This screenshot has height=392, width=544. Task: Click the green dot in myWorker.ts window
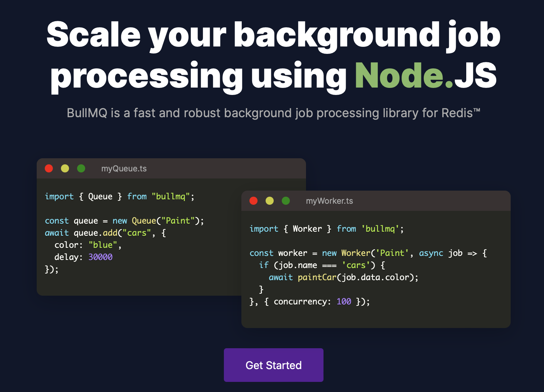[x=286, y=201]
